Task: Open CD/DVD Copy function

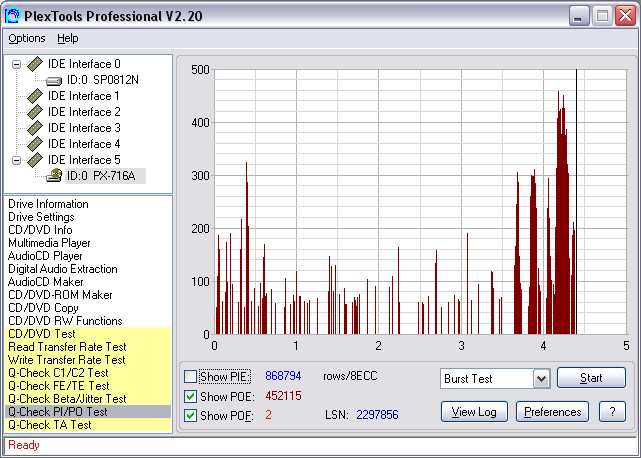Action: pyautogui.click(x=43, y=308)
